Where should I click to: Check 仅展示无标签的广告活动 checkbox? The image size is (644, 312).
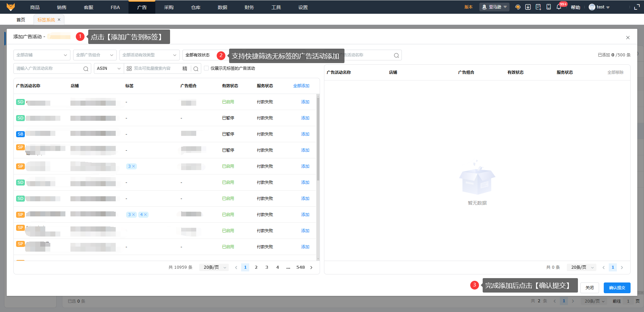coord(206,68)
